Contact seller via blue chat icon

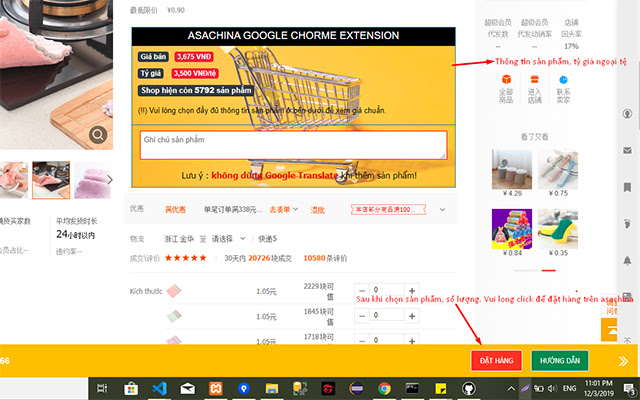pyautogui.click(x=563, y=79)
